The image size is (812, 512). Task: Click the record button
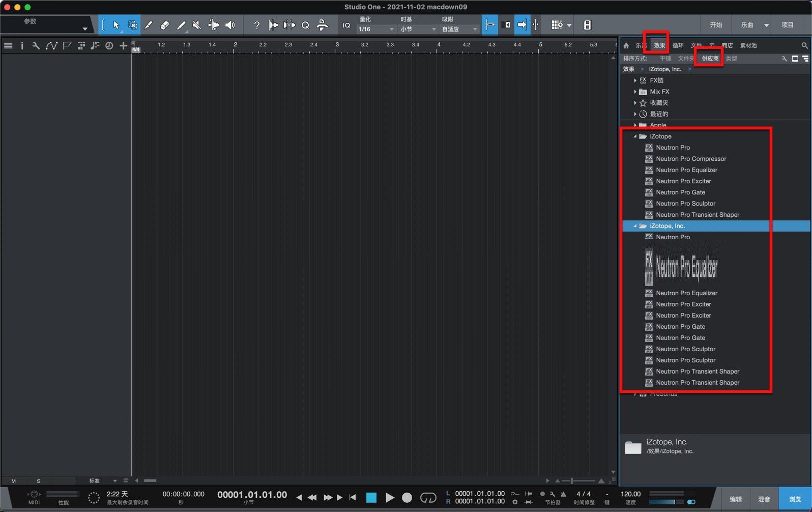coord(407,498)
